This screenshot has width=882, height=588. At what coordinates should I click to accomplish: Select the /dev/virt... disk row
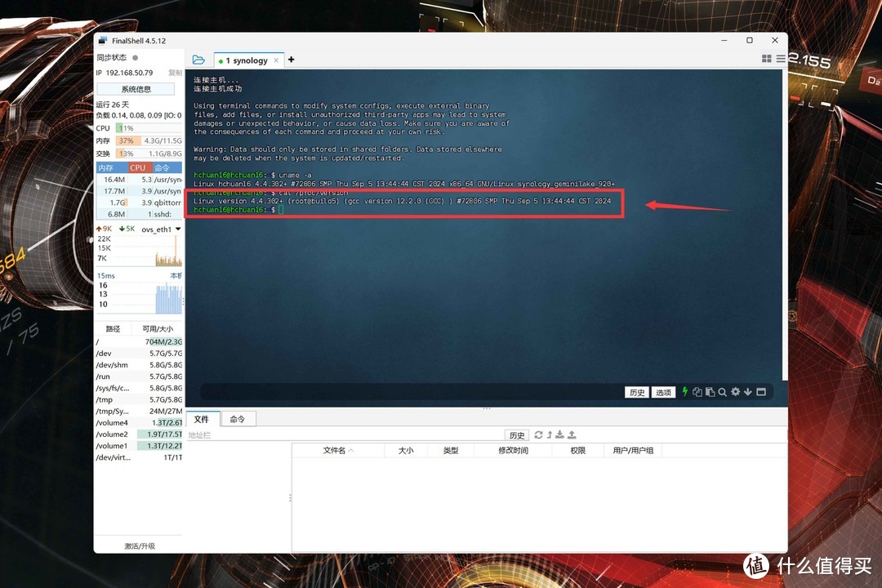tap(139, 457)
